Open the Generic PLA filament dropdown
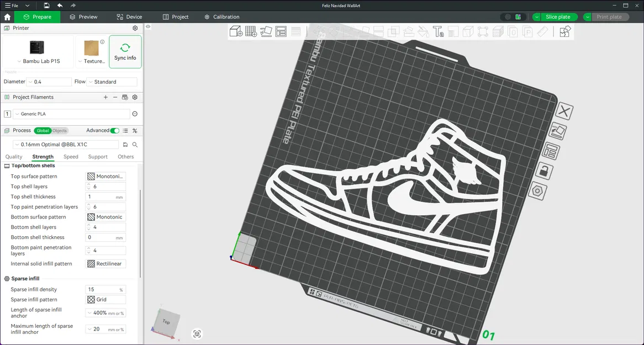 [72, 114]
